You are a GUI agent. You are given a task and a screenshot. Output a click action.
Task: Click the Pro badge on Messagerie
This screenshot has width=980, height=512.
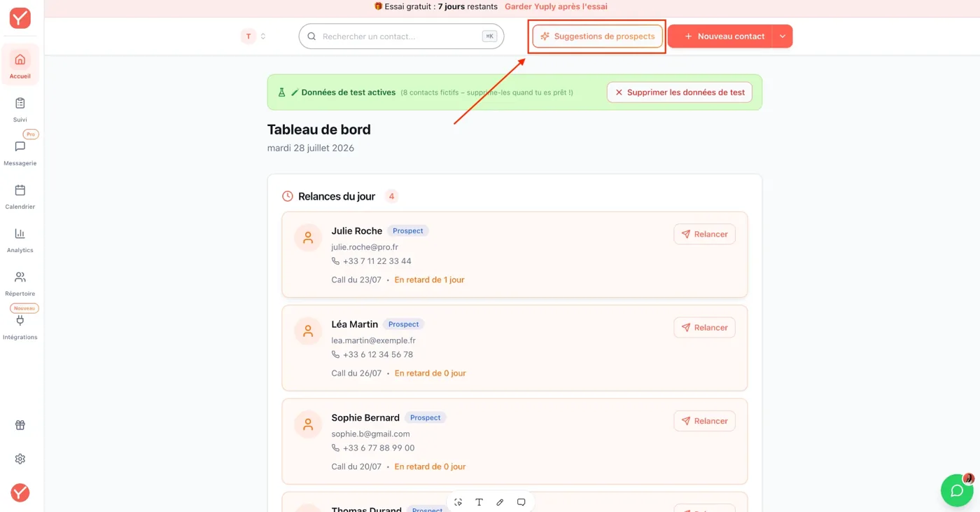click(31, 134)
